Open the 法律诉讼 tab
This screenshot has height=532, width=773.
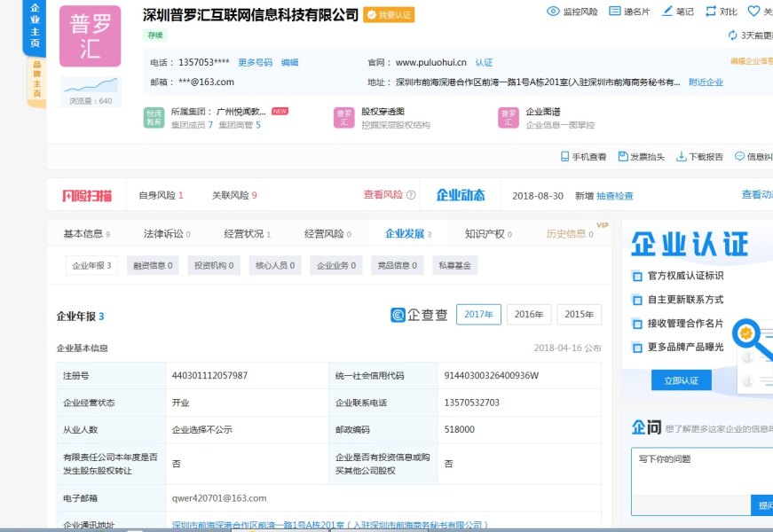(x=163, y=234)
